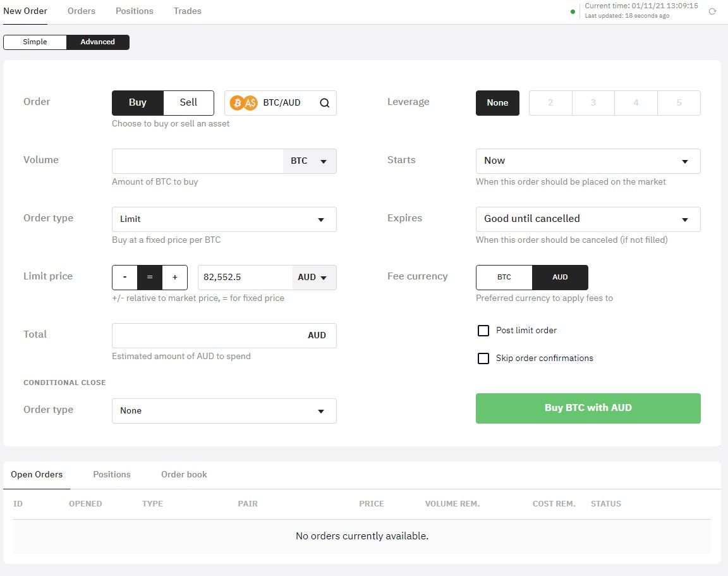728x576 pixels.
Task: Click the minus relative price button
Action: tap(124, 278)
